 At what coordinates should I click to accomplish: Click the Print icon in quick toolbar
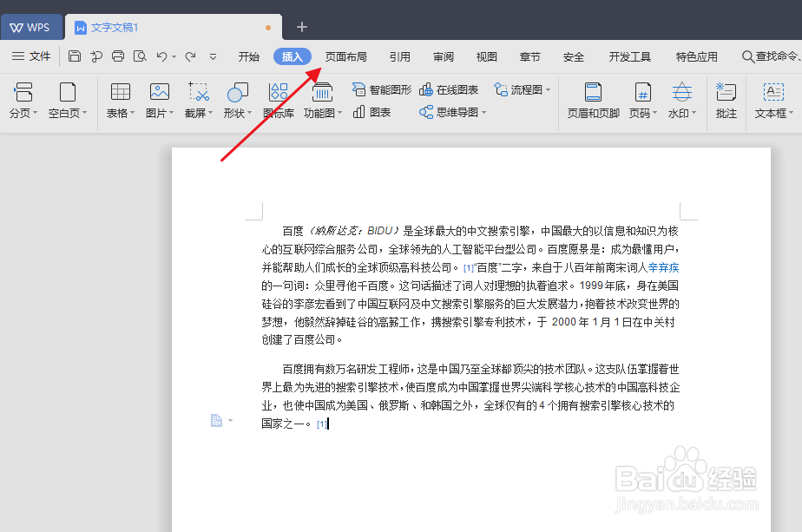[x=118, y=56]
